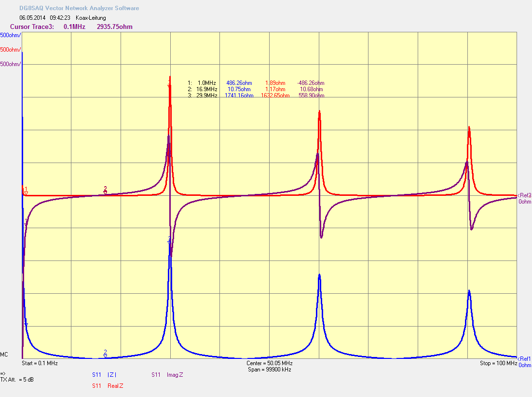This screenshot has width=532, height=397.
Task: Click blue '10.75ohm' value in marker table
Action: [x=239, y=89]
